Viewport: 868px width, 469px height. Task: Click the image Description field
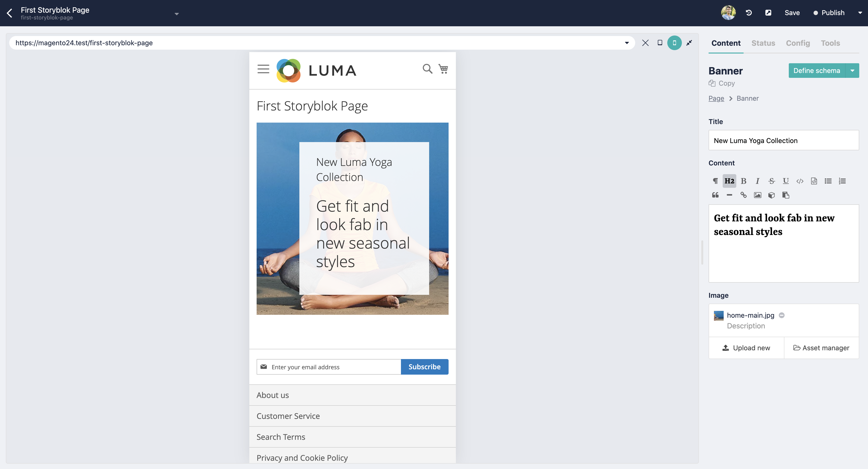tap(746, 326)
